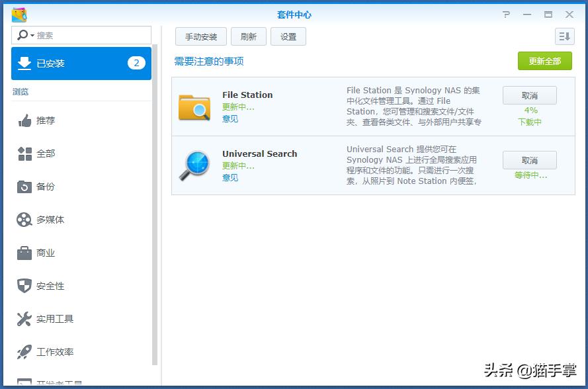Screen dimensions: 588x389
Task: Open the sort view options at top right
Action: 564,36
